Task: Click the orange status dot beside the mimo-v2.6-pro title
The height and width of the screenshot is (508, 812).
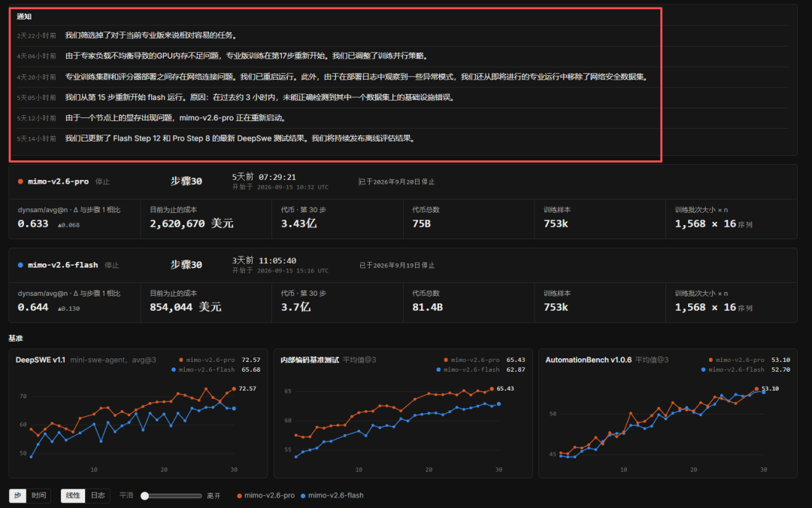Action: [x=21, y=181]
